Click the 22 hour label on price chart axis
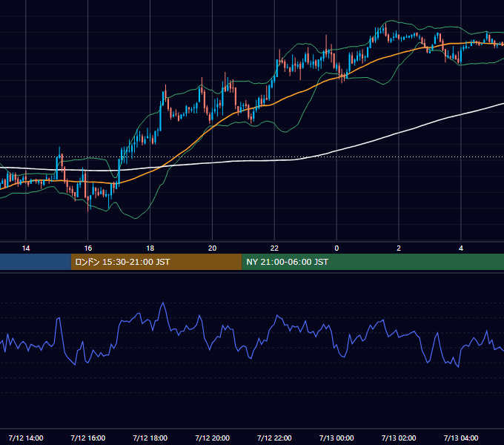The height and width of the screenshot is (445, 504). click(274, 248)
